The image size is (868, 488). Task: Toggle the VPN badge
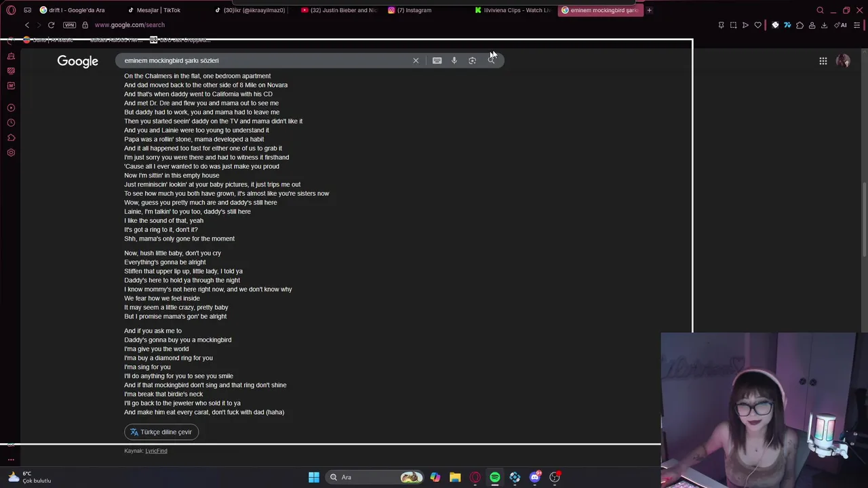click(x=69, y=25)
